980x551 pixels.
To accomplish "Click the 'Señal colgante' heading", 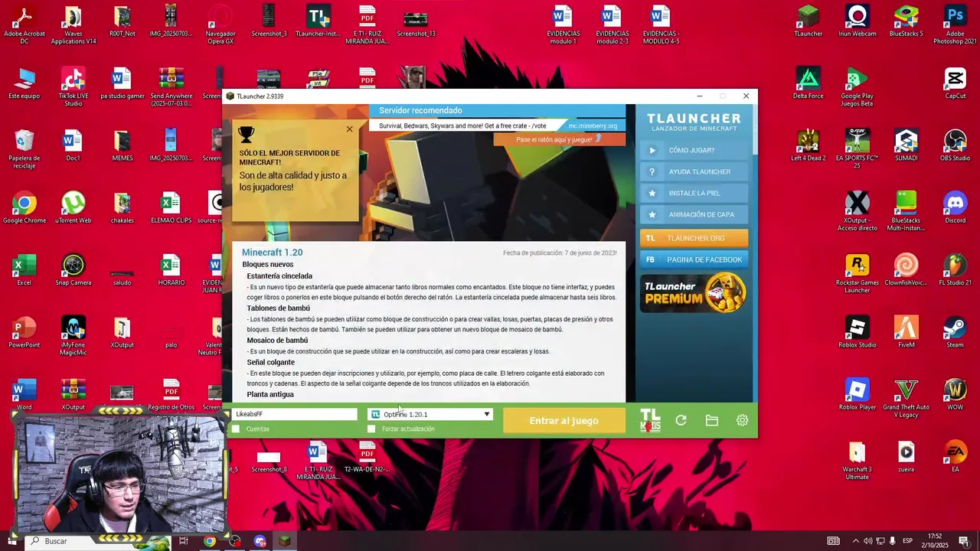I will click(270, 362).
